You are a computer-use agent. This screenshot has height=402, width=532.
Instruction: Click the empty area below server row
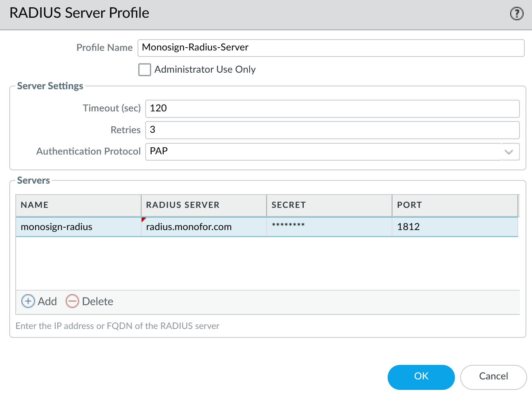click(x=267, y=263)
